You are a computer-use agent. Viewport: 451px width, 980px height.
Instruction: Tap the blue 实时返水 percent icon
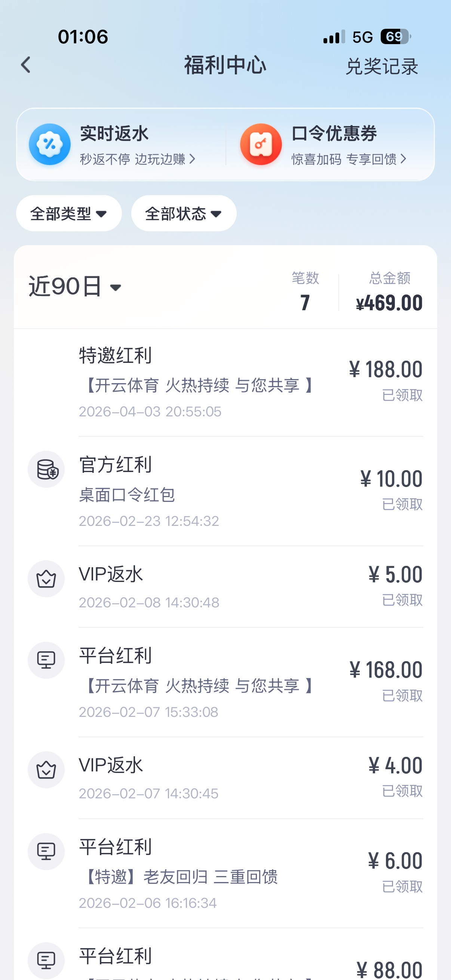tap(49, 145)
